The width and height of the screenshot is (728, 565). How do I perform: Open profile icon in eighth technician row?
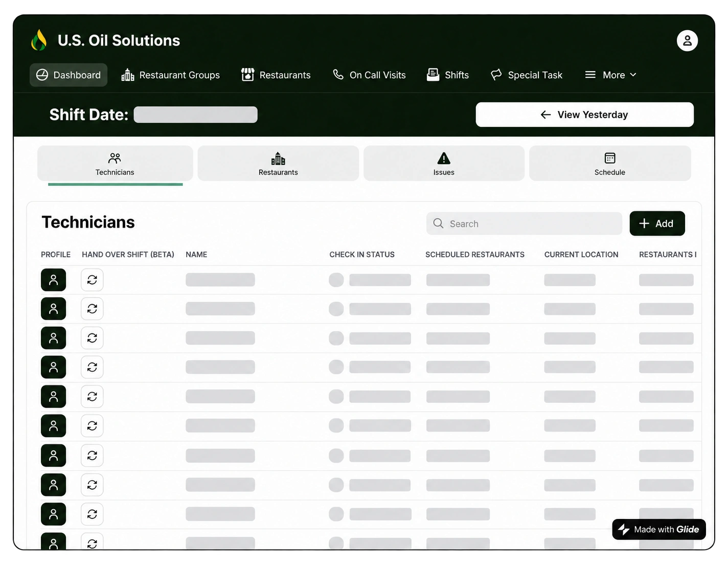(x=54, y=485)
